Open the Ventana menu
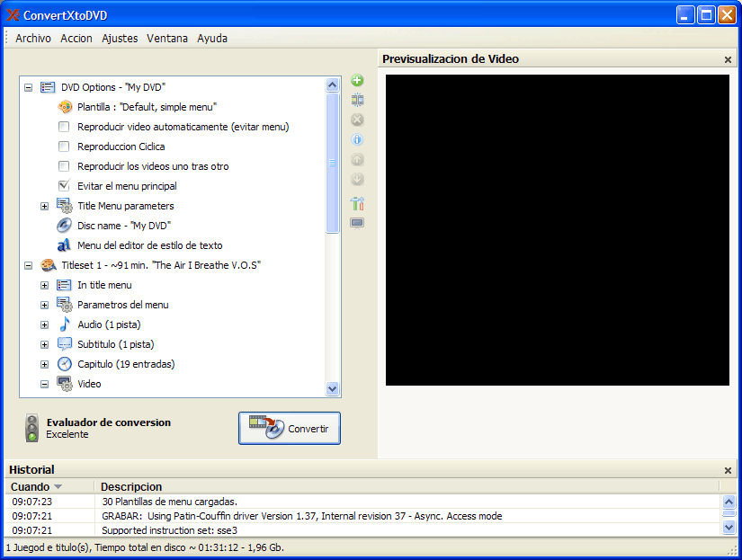 click(x=167, y=39)
